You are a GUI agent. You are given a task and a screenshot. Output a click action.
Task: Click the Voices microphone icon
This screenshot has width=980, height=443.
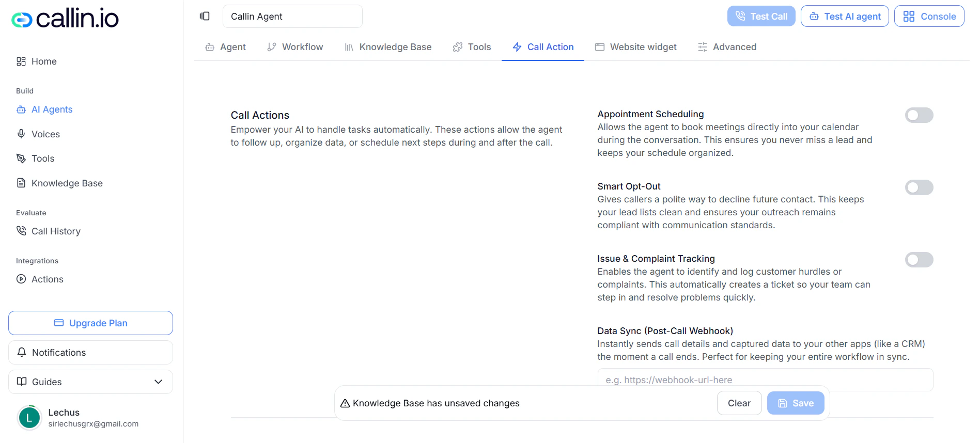tap(21, 134)
